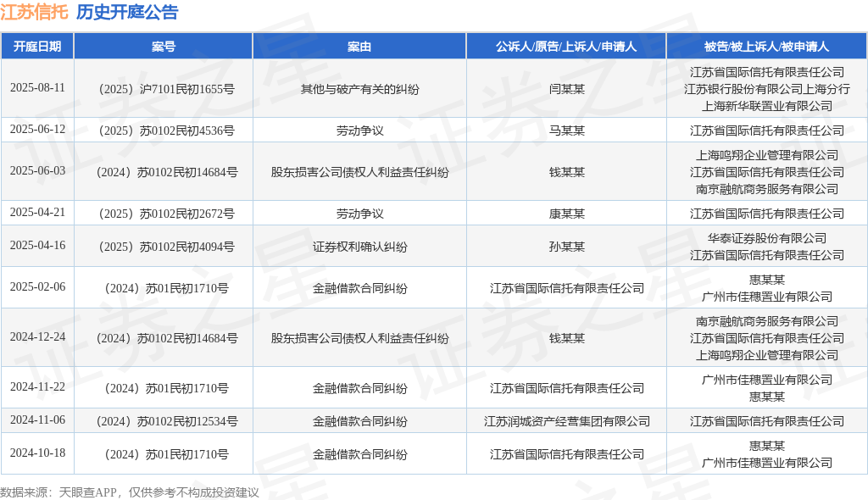Click case number (2025)苏0102民初2672号
Image resolution: width=868 pixels, height=500 pixels.
coord(164,214)
